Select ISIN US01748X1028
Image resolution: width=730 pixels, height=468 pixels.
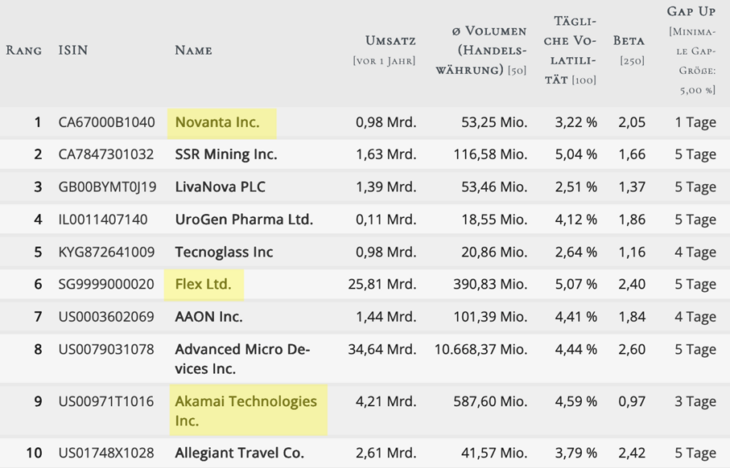click(106, 453)
